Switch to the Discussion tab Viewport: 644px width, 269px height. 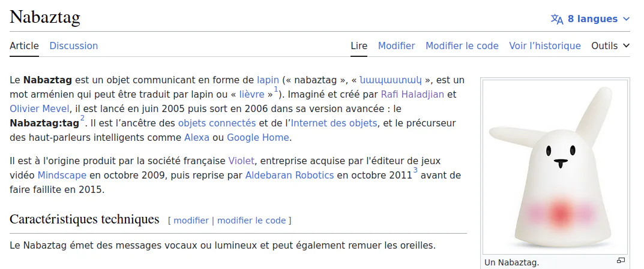[x=73, y=46]
